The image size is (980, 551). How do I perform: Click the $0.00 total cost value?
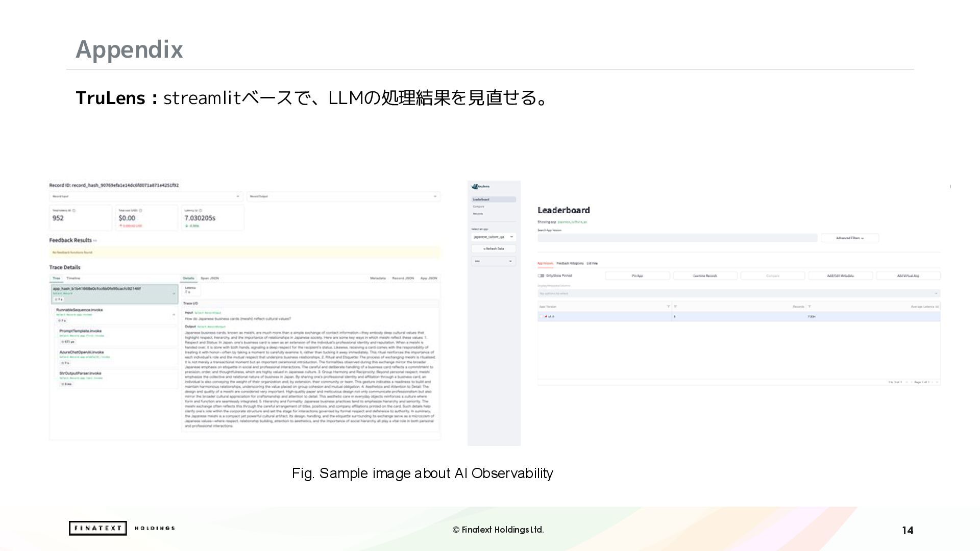tap(127, 218)
